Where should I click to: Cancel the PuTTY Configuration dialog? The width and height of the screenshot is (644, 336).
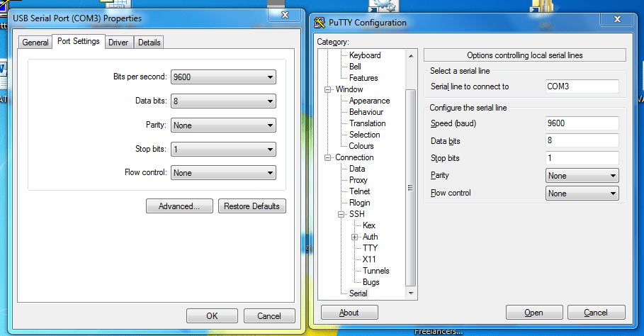(x=596, y=313)
